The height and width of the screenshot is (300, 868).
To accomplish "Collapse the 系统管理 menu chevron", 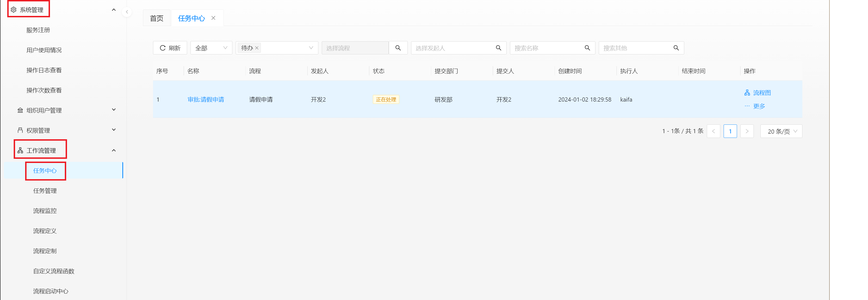I will 114,10.
